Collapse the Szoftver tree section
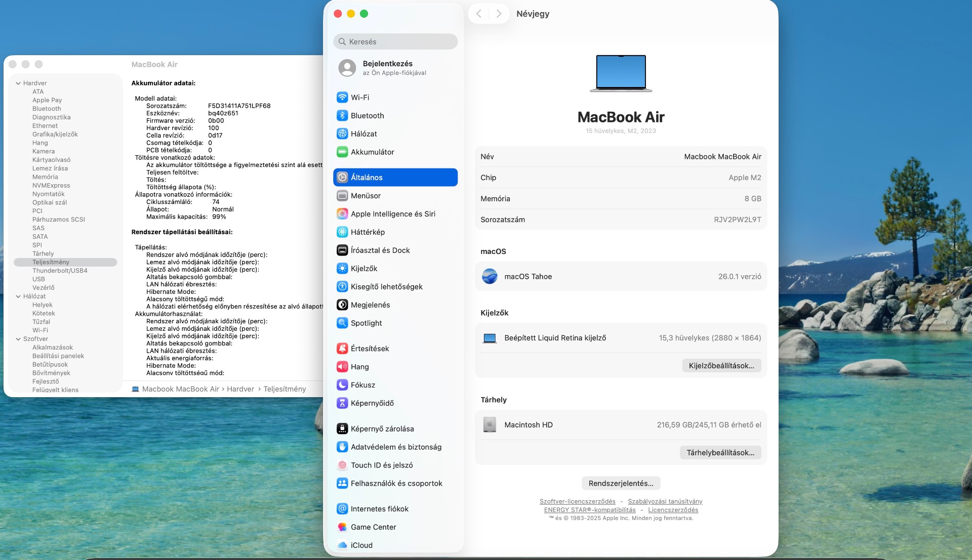Image resolution: width=972 pixels, height=560 pixels. [18, 338]
